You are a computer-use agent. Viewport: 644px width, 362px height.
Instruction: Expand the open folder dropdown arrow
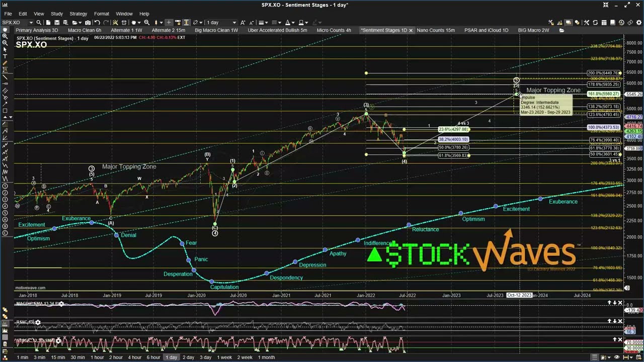pos(80,23)
